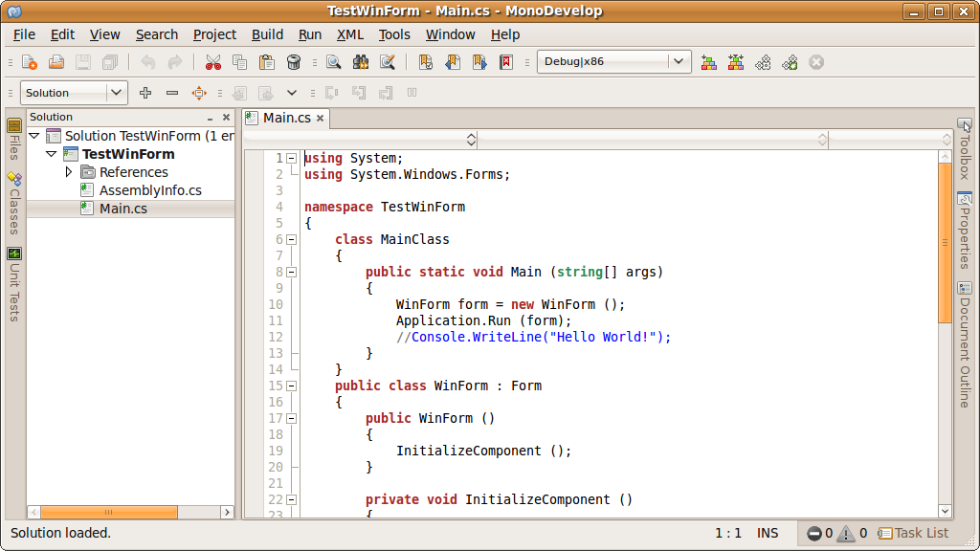
Task: Open Find in Files with binoculars icon
Action: coord(361,62)
